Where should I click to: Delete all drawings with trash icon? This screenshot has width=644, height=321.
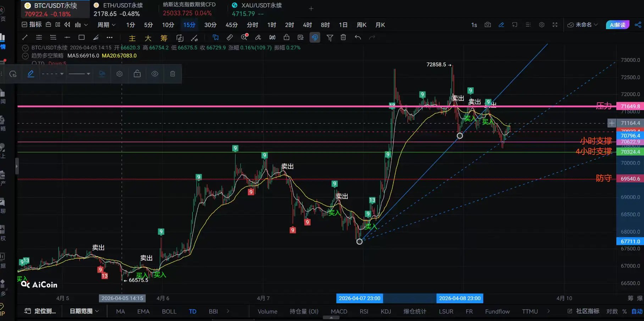coord(343,37)
